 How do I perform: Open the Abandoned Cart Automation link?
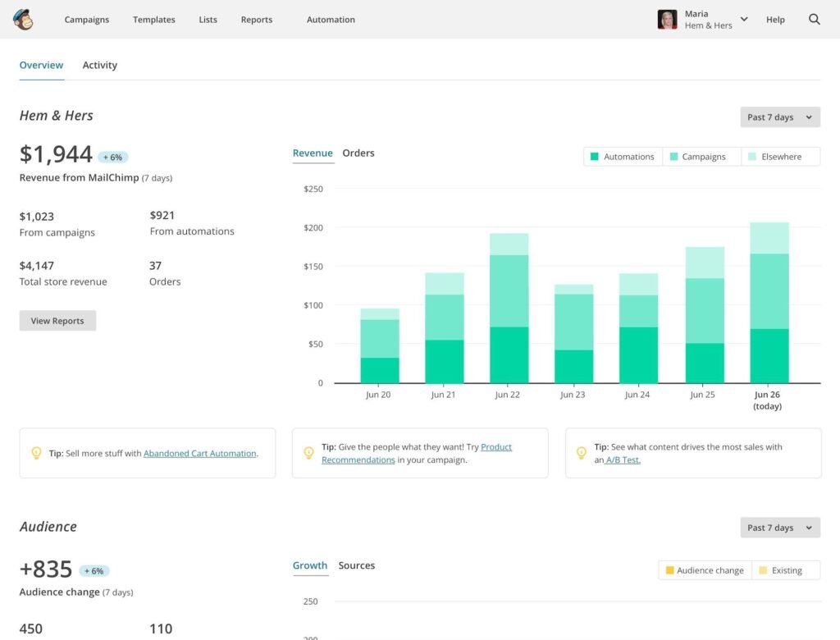pos(199,452)
